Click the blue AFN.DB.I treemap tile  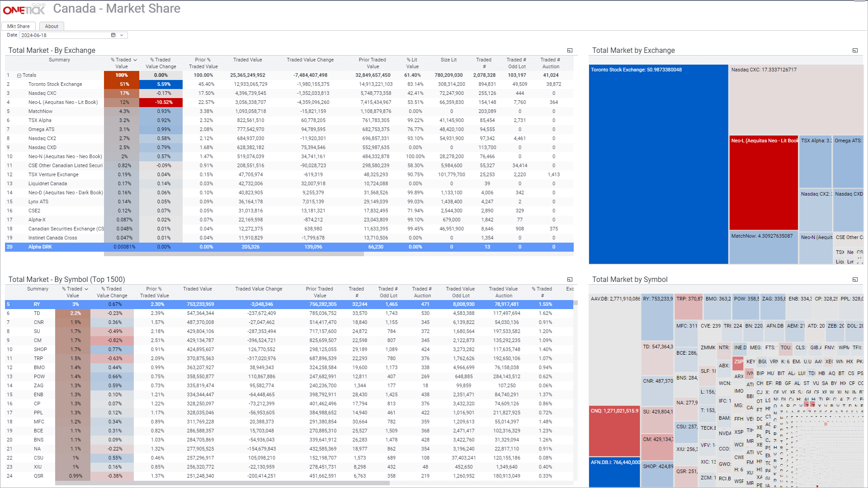[x=615, y=472]
